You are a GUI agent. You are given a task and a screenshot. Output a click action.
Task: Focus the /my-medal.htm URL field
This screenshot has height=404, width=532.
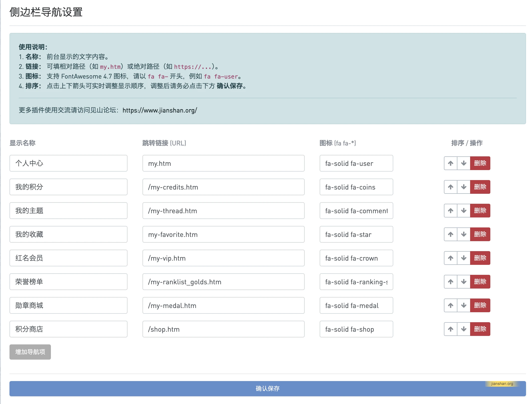223,305
